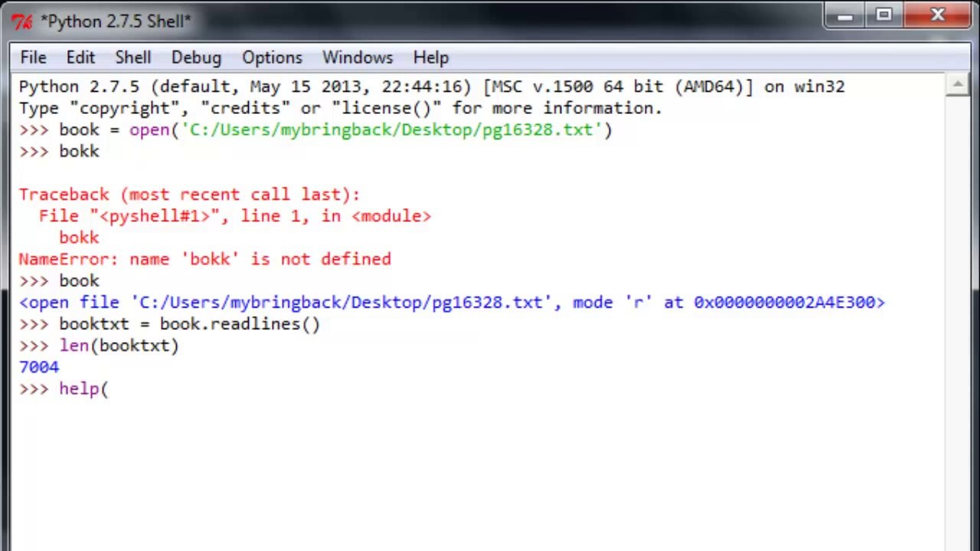
Task: Maximize the Python Shell window
Action: [884, 15]
